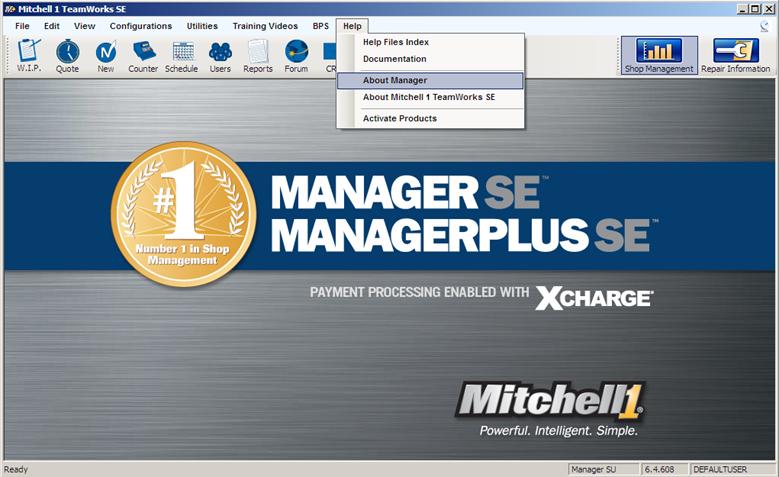Click Manager SU status bar entry
The image size is (779, 477).
tap(603, 469)
